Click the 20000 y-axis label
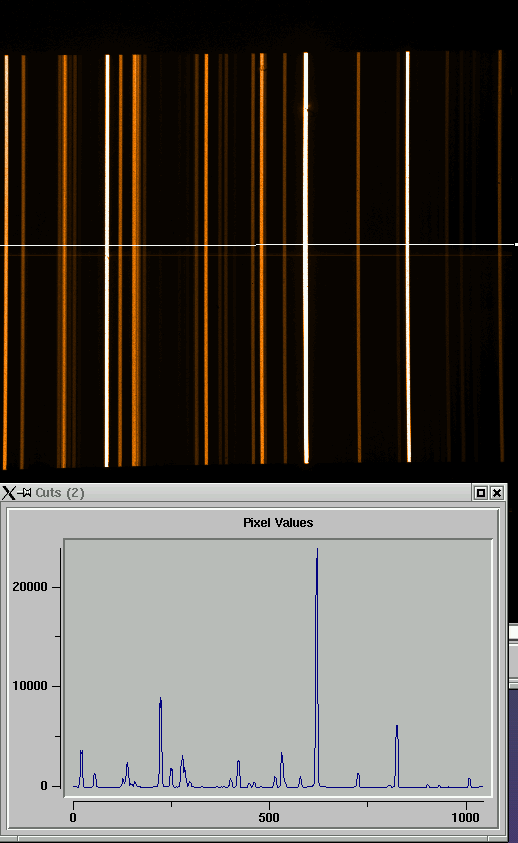The width and height of the screenshot is (518, 843). click(30, 587)
